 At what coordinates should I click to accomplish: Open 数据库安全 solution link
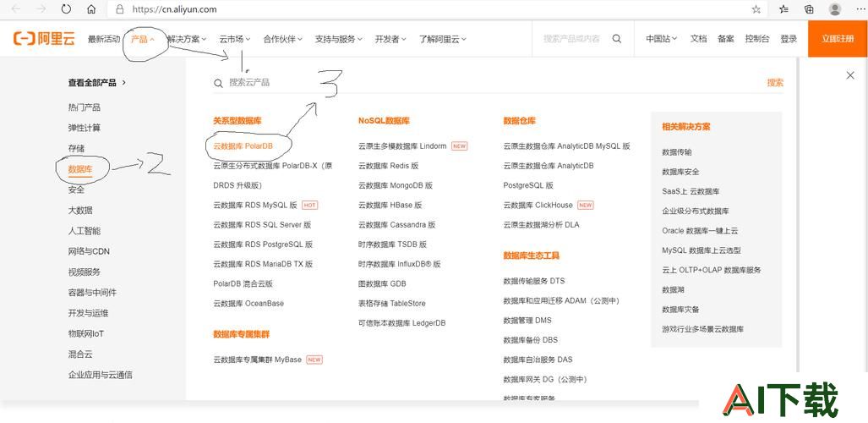click(680, 172)
